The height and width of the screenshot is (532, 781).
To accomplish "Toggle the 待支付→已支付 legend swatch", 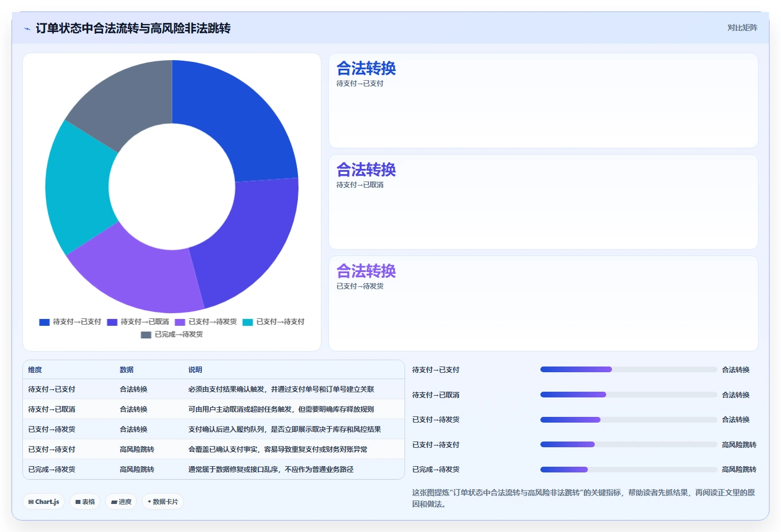I will [44, 322].
